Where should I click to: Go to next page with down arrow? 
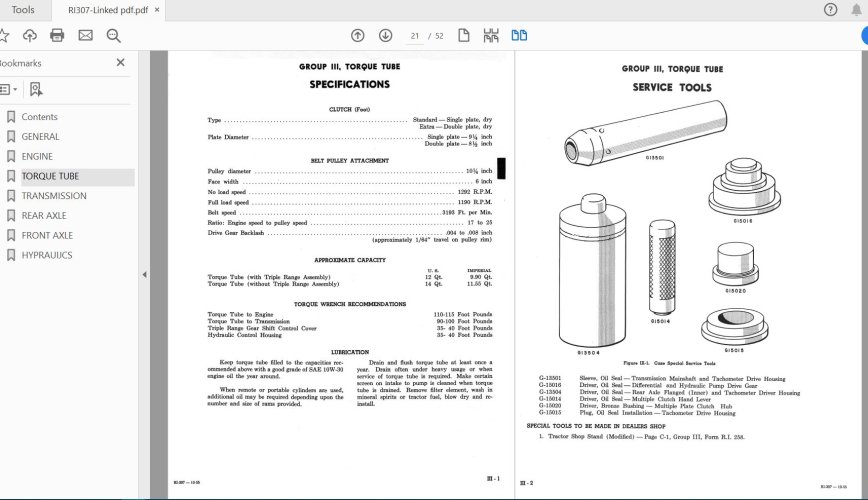(385, 36)
